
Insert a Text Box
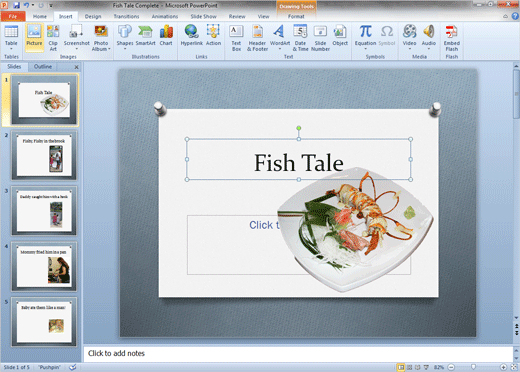pyautogui.click(x=236, y=37)
